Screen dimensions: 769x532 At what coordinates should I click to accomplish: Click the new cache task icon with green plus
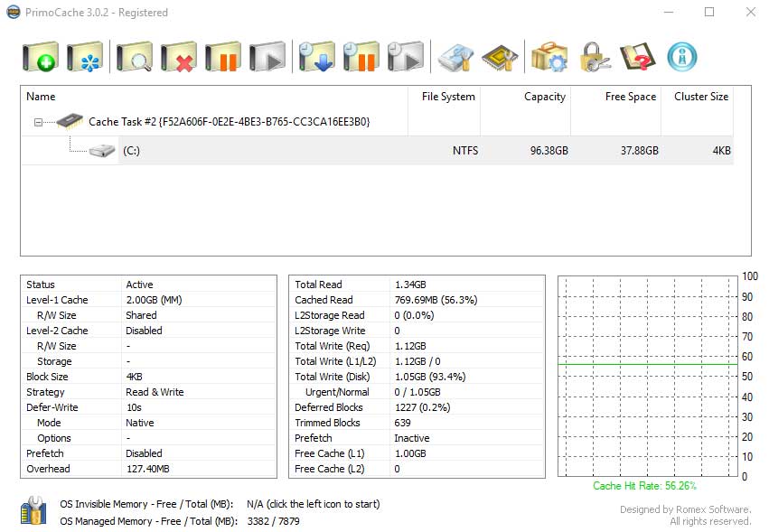41,56
